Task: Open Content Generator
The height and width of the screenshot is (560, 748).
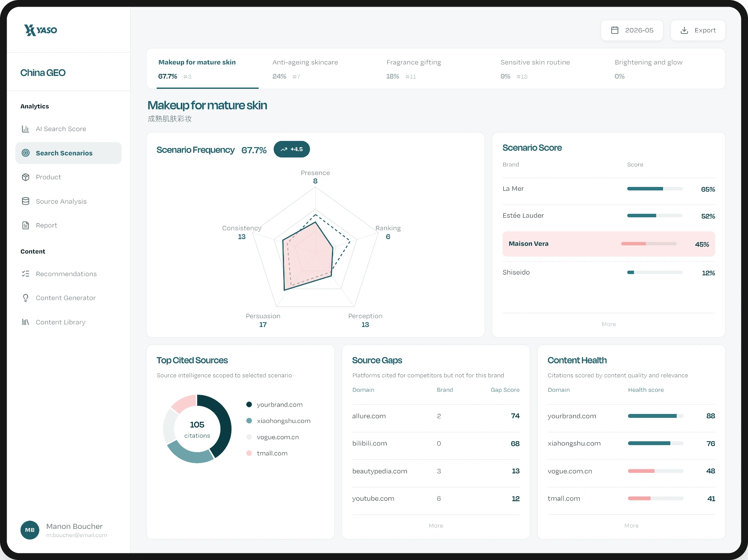Action: tap(69, 298)
